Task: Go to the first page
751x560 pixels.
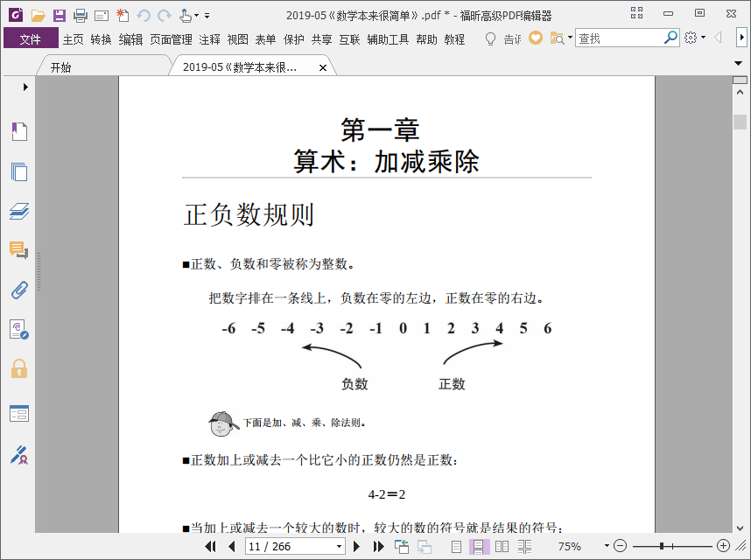Action: tap(210, 546)
